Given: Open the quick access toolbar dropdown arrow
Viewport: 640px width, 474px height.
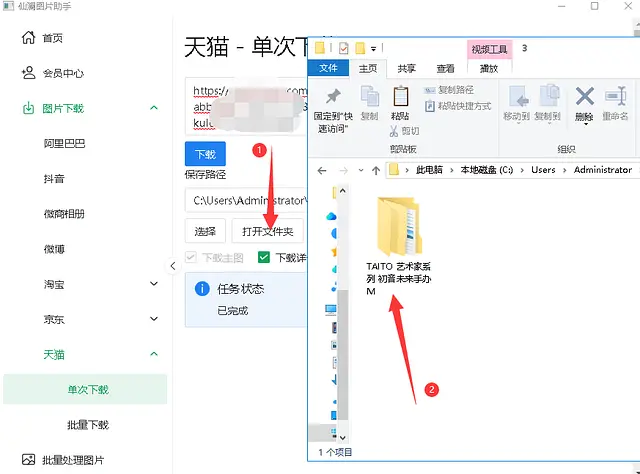Looking at the screenshot, I should tap(373, 49).
